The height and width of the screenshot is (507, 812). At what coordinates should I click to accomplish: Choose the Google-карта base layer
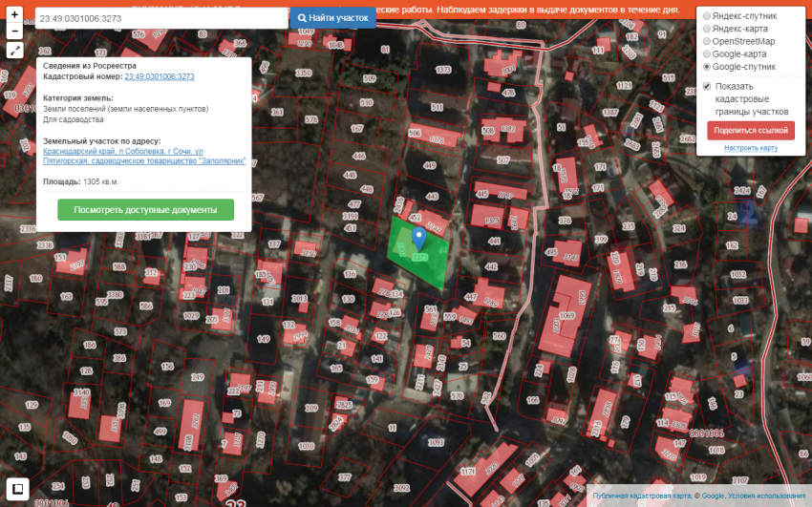coord(707,54)
